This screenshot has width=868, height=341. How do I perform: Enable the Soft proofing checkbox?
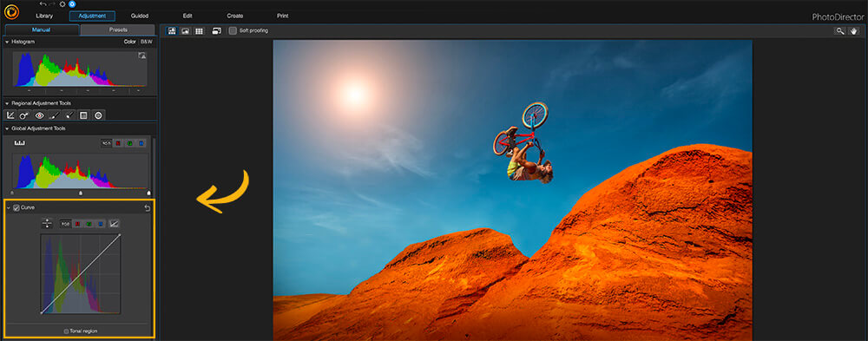(x=233, y=31)
